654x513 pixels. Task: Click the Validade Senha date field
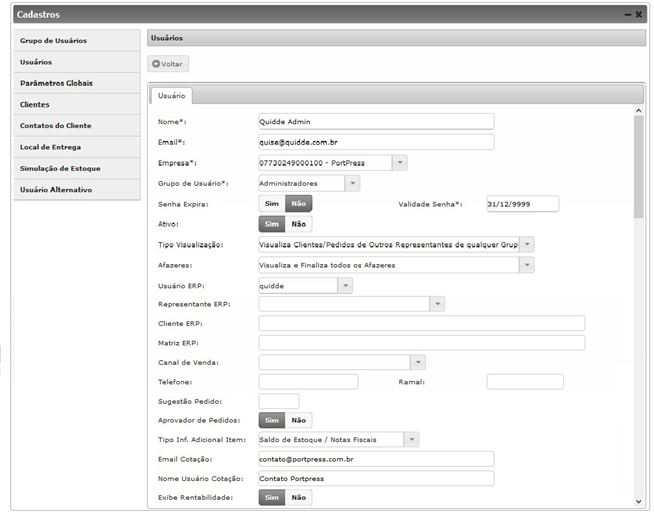523,204
